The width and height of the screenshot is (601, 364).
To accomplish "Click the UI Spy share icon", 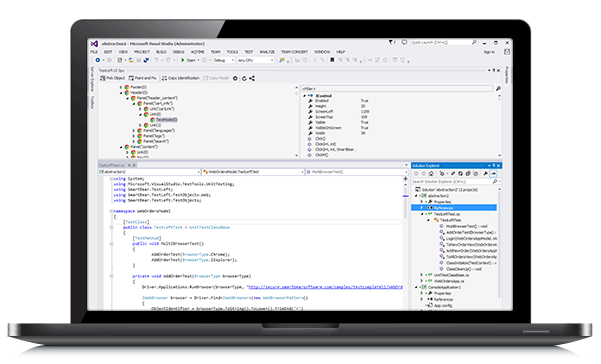I will click(252, 78).
